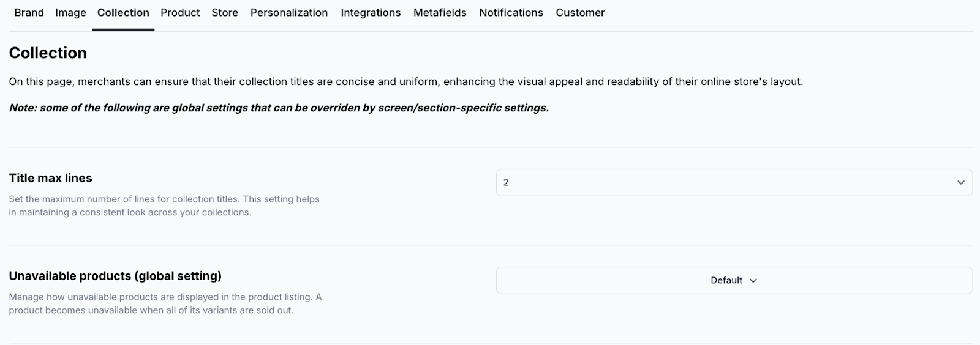Viewport: 980px width, 345px height.
Task: Open the Brand tab
Action: tap(29, 13)
